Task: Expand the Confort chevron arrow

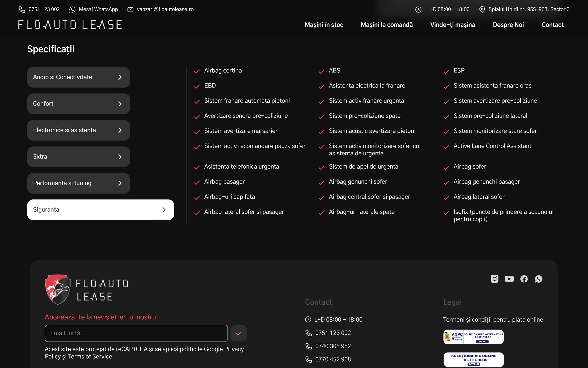Action: click(120, 104)
